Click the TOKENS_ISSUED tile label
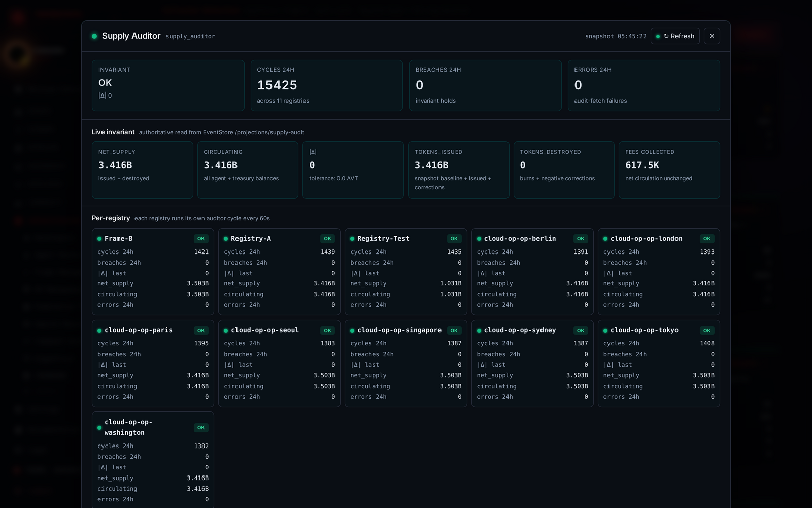 tap(438, 152)
